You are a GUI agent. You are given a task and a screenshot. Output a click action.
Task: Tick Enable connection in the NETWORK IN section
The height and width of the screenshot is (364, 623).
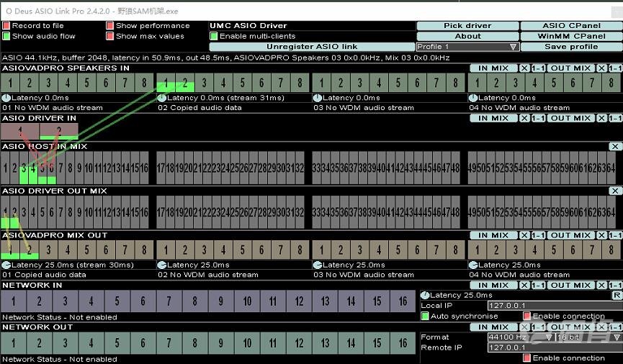point(526,316)
